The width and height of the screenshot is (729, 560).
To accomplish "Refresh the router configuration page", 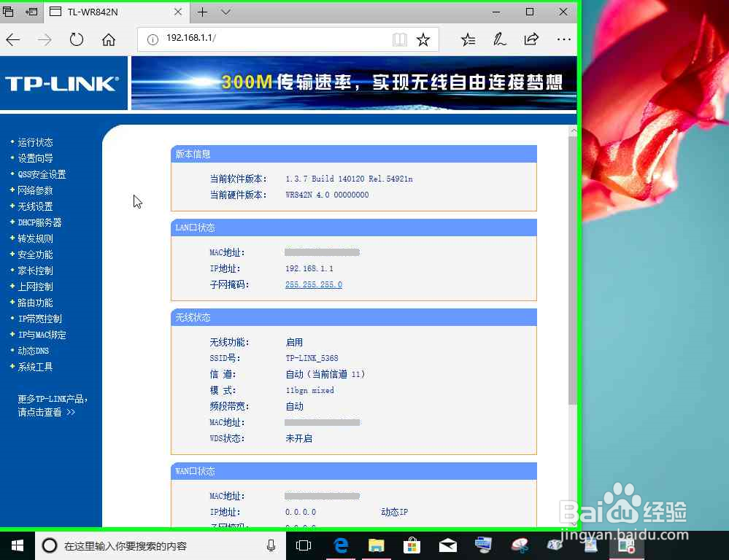I will point(77,40).
